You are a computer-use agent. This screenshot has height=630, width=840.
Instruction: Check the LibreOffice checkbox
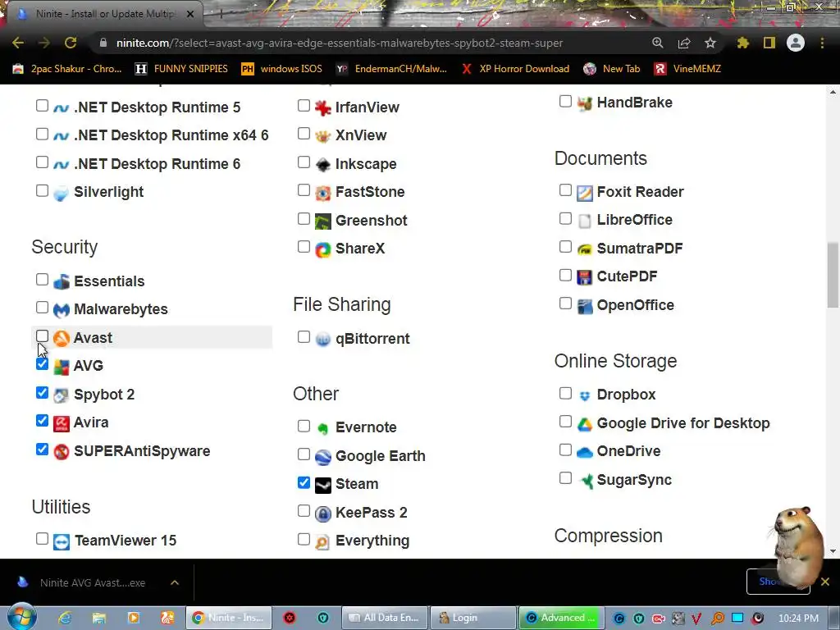click(565, 218)
